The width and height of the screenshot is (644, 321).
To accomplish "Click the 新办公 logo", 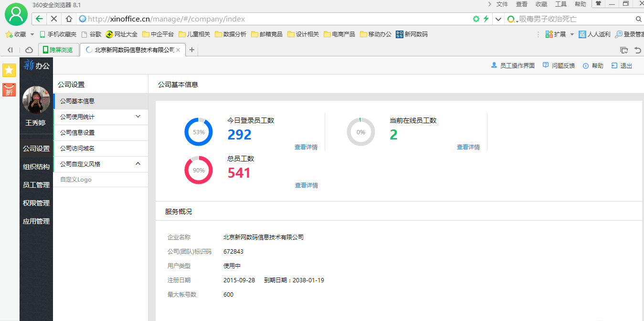I will 37,65.
